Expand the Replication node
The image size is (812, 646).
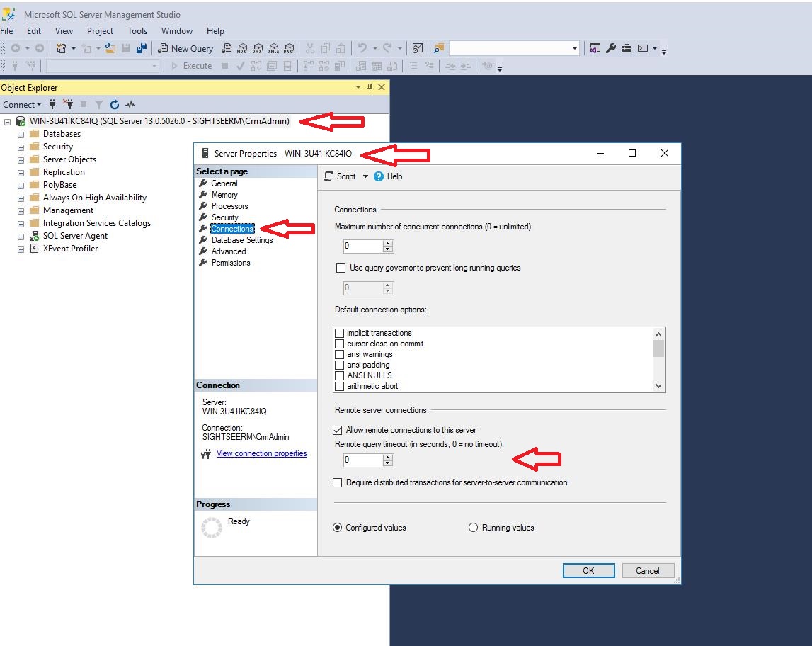click(21, 173)
